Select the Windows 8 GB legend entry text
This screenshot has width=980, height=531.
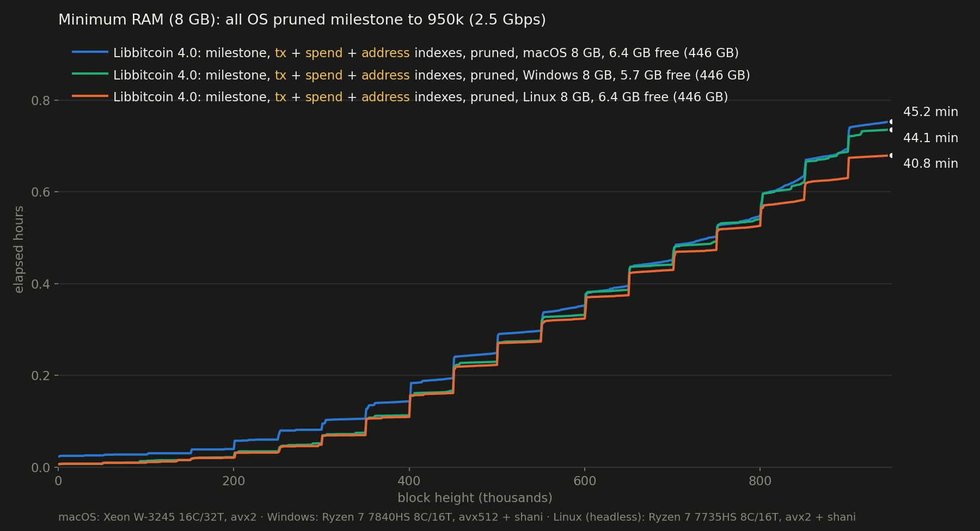[432, 75]
